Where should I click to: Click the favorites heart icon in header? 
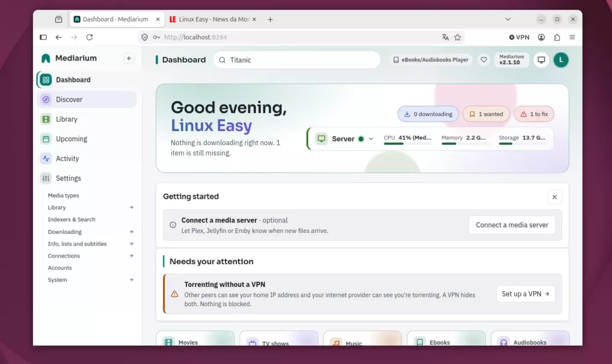484,60
